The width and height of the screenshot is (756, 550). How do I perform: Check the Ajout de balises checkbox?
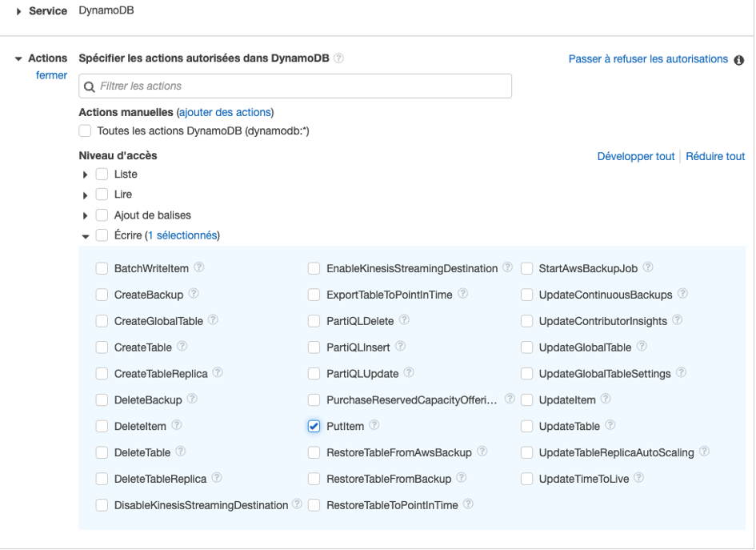pyautogui.click(x=102, y=215)
